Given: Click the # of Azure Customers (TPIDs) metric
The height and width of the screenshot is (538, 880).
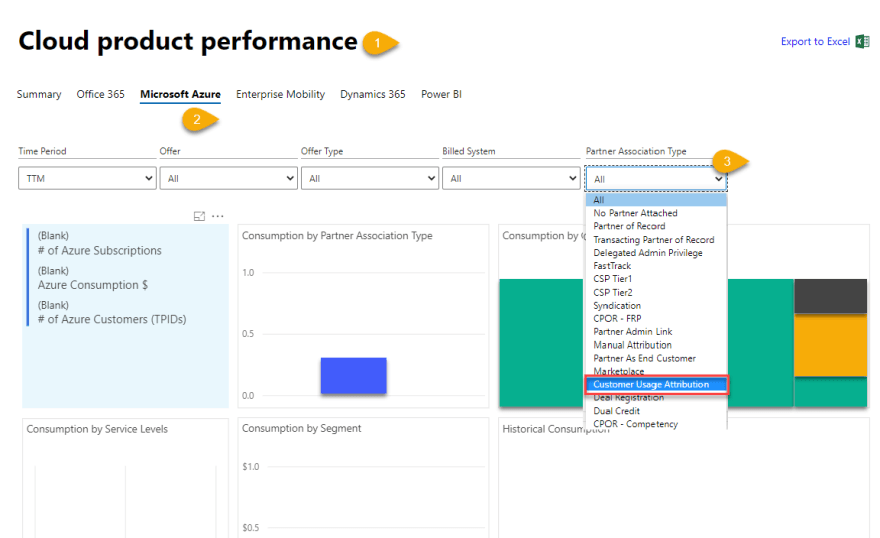Looking at the screenshot, I should (112, 319).
